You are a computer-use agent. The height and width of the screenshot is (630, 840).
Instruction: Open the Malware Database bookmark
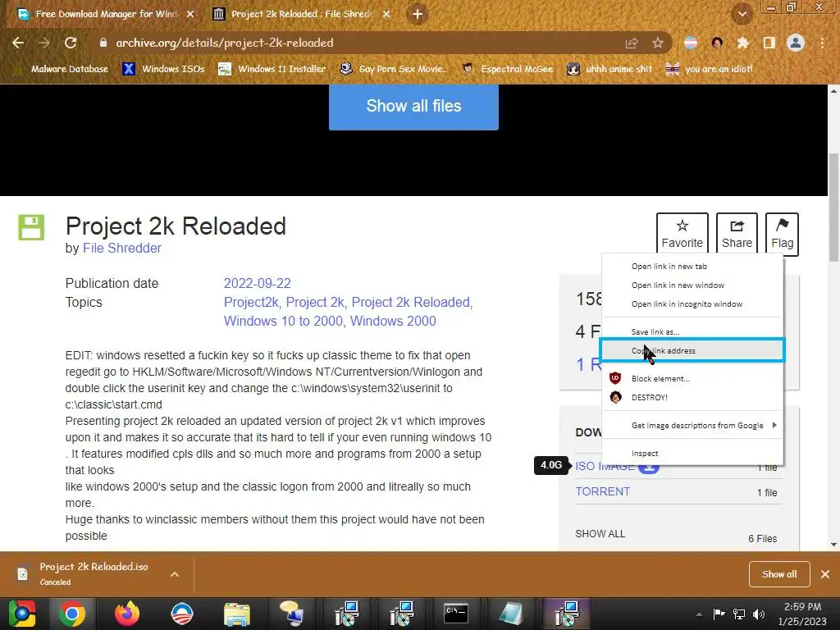coord(63,69)
